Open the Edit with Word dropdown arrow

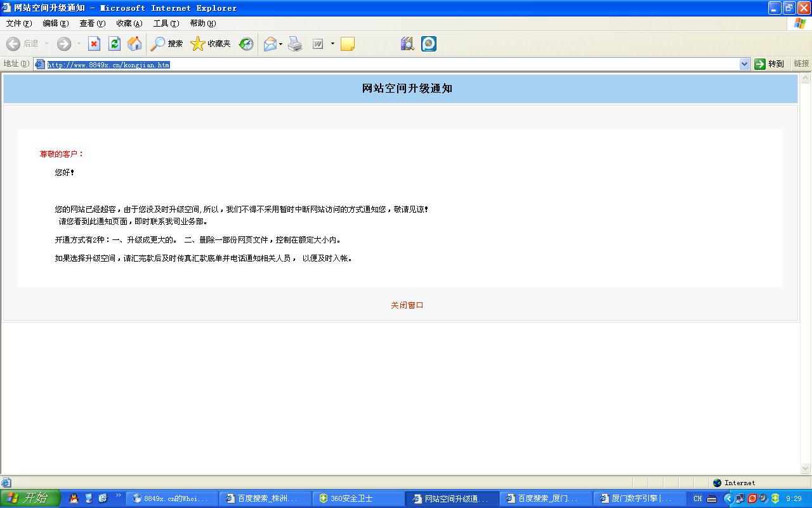[332, 44]
